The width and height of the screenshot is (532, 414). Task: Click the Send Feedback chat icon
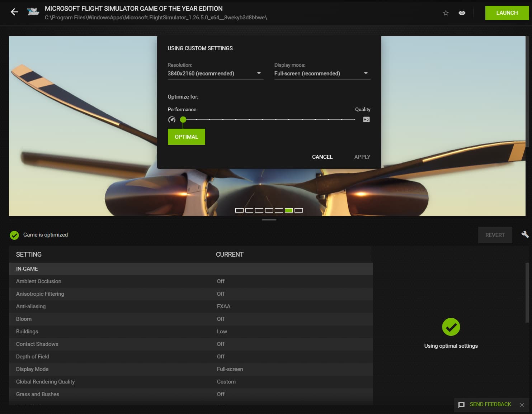[x=462, y=405]
